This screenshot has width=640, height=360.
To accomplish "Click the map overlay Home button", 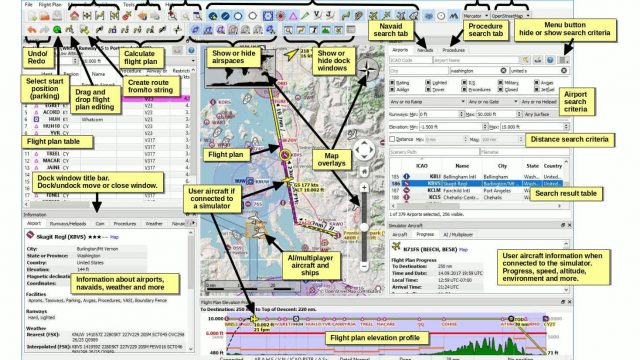I will pyautogui.click(x=364, y=172).
